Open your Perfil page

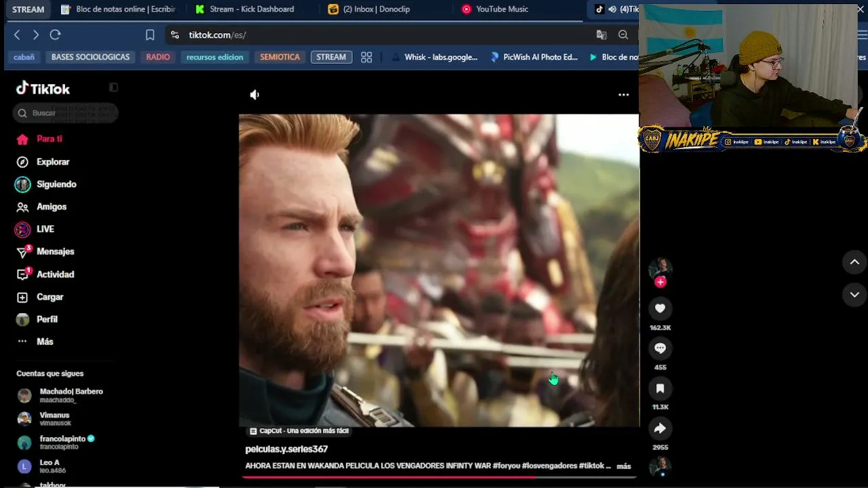pyautogui.click(x=37, y=319)
